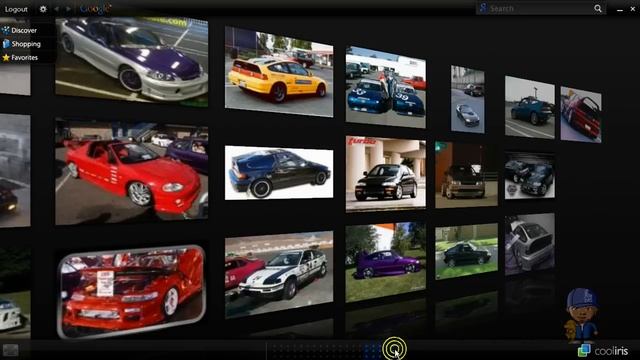Open the Shopping menu item
This screenshot has width=640, height=360.
[22, 44]
